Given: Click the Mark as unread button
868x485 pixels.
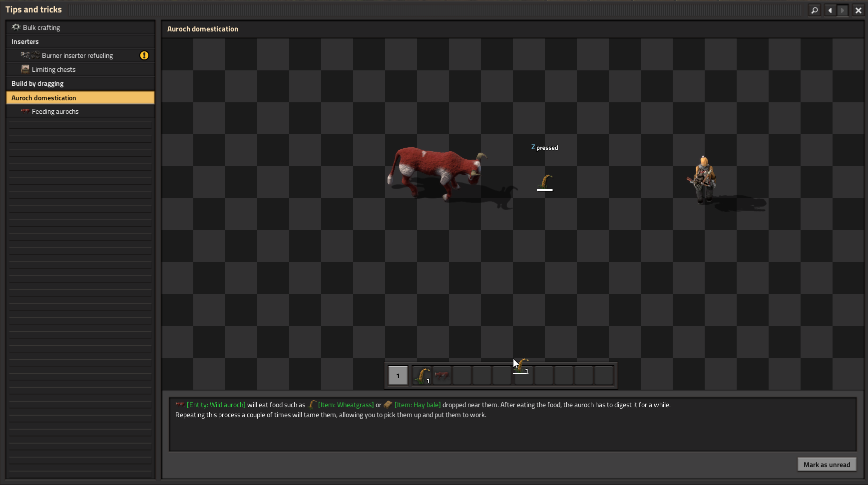Looking at the screenshot, I should click(827, 465).
